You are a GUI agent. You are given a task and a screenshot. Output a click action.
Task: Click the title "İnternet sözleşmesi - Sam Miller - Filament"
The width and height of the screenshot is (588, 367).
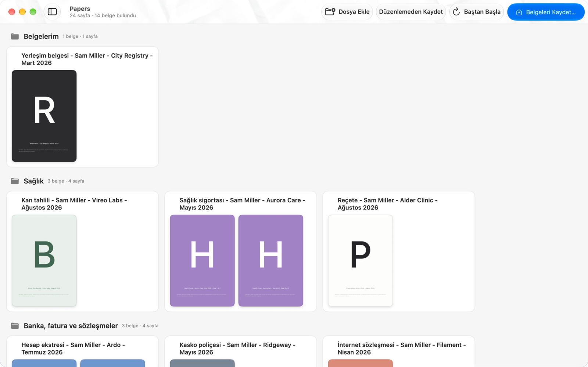pos(402,349)
